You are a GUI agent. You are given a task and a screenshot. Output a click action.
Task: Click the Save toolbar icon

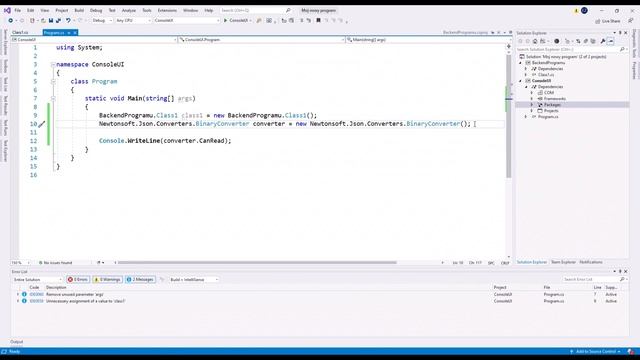pos(51,20)
